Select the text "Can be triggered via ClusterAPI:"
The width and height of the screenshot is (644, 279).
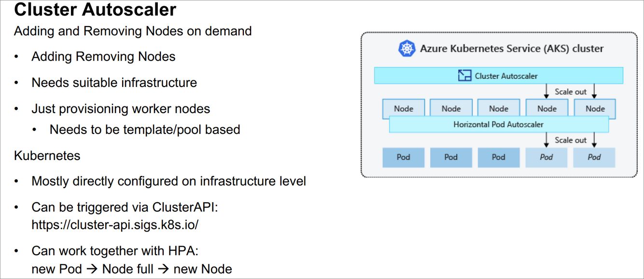tap(125, 207)
